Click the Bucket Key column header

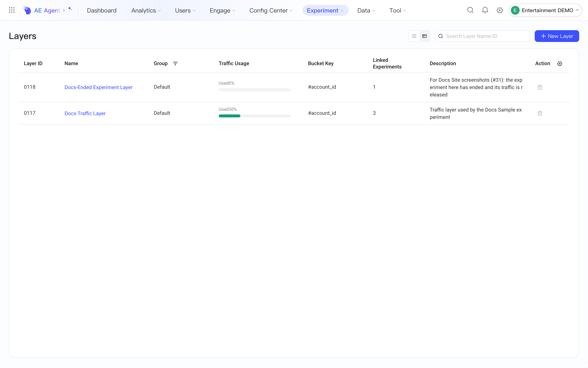pos(321,63)
